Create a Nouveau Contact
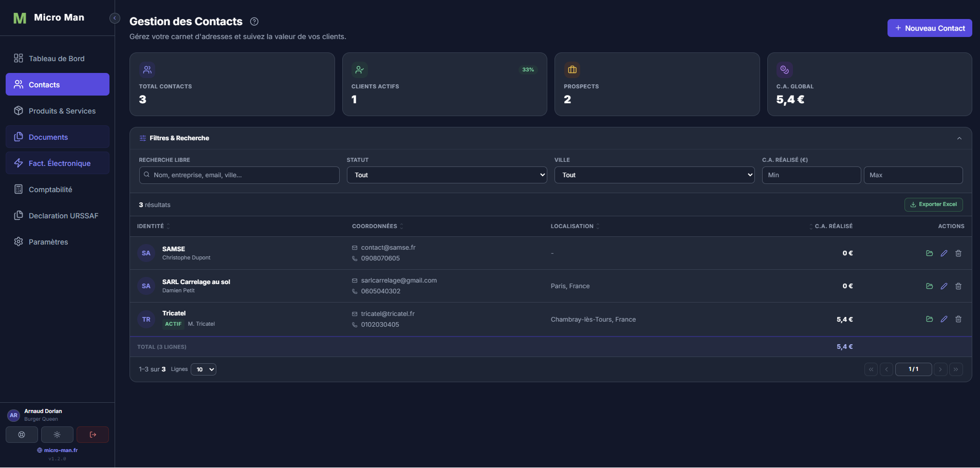 [929, 28]
